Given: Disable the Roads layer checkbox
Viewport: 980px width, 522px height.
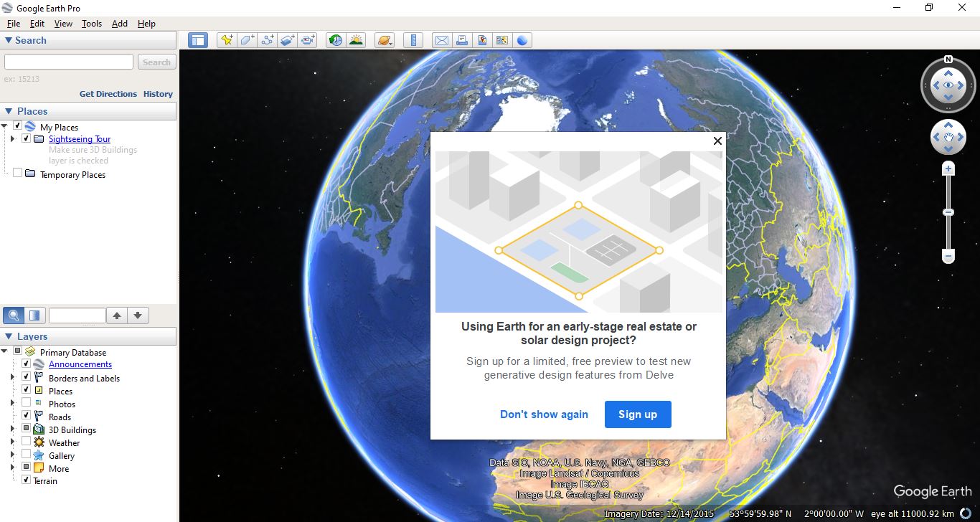Looking at the screenshot, I should (x=26, y=416).
